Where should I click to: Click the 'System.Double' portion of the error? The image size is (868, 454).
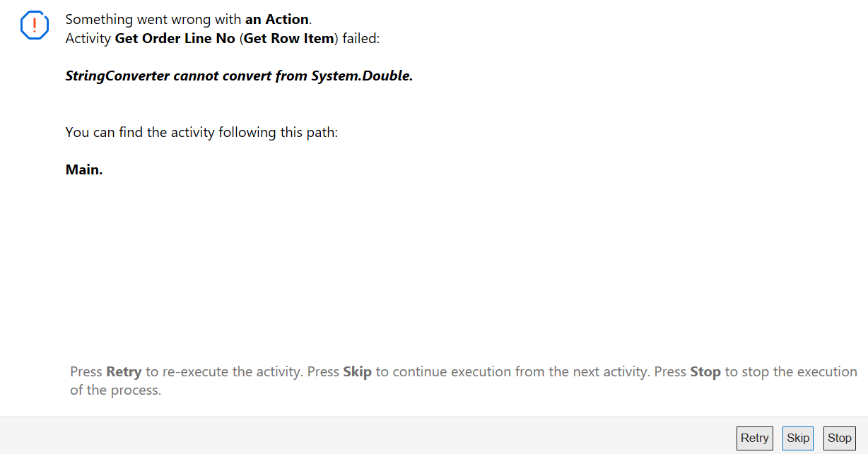tap(361, 75)
